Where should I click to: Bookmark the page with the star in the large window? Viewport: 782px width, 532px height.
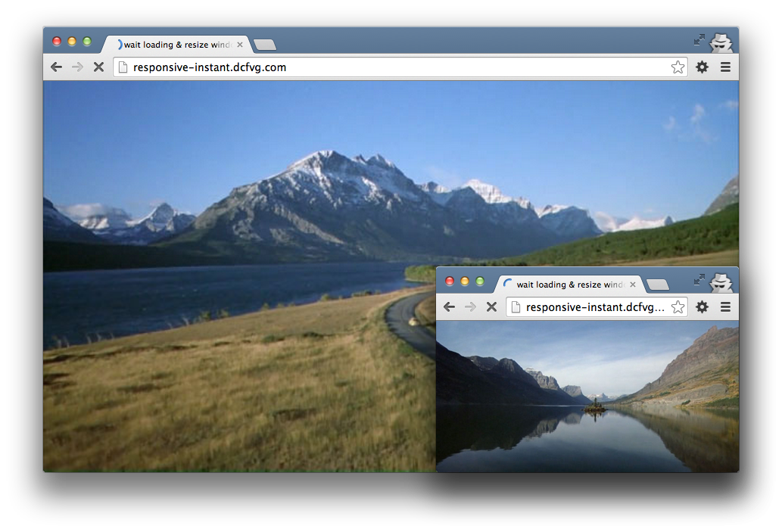[678, 67]
